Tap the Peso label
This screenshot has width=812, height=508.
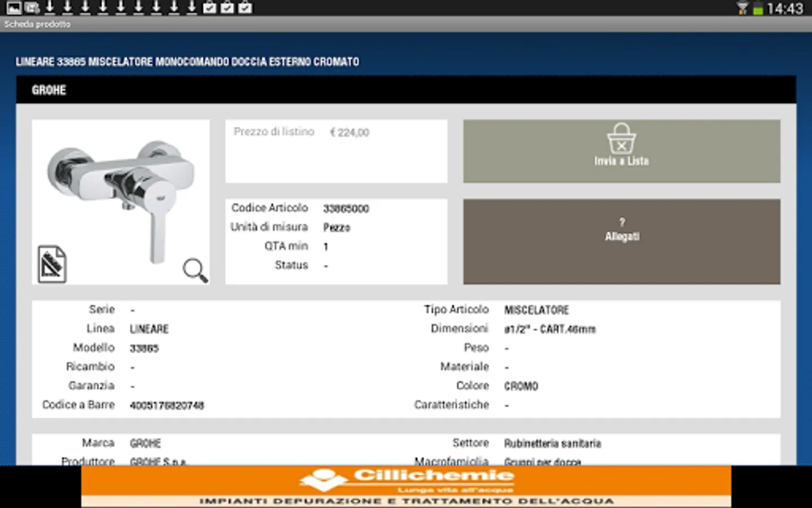(476, 348)
